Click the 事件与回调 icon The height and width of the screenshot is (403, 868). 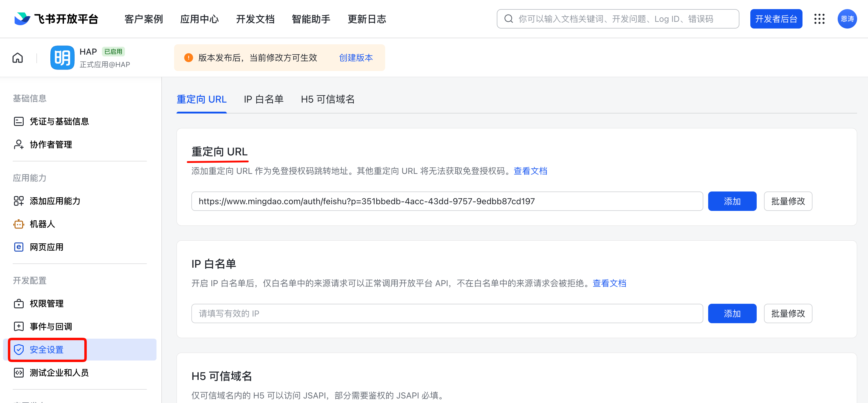click(19, 327)
